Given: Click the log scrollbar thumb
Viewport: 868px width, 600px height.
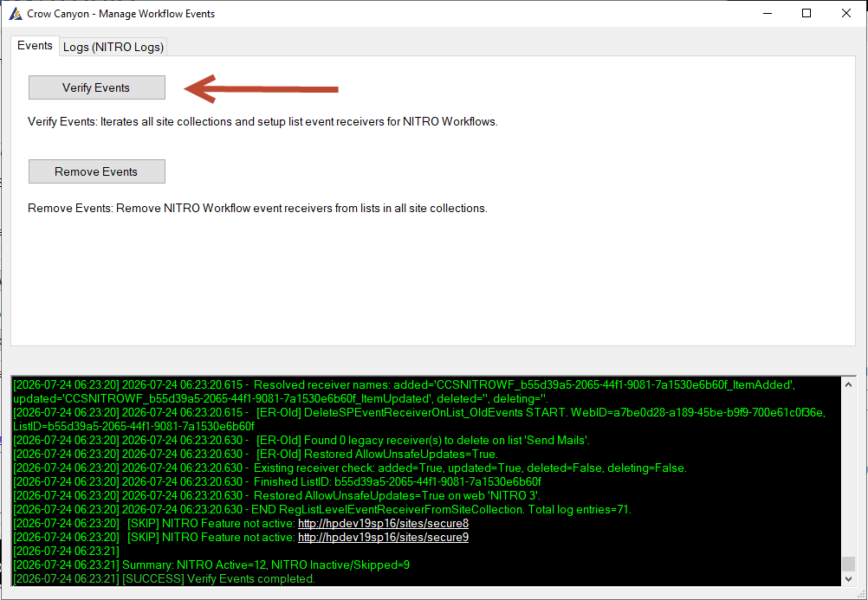Looking at the screenshot, I should tap(848, 564).
